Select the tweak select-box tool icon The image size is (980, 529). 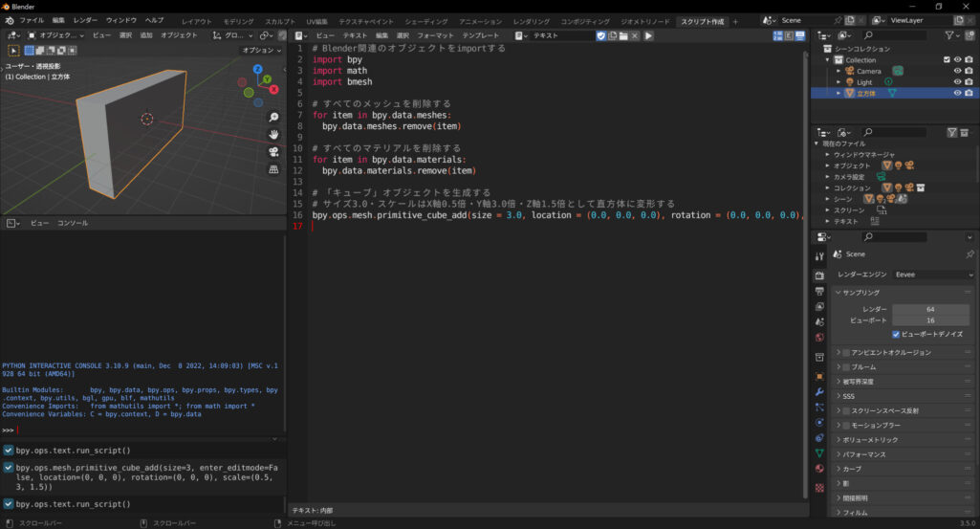13,50
